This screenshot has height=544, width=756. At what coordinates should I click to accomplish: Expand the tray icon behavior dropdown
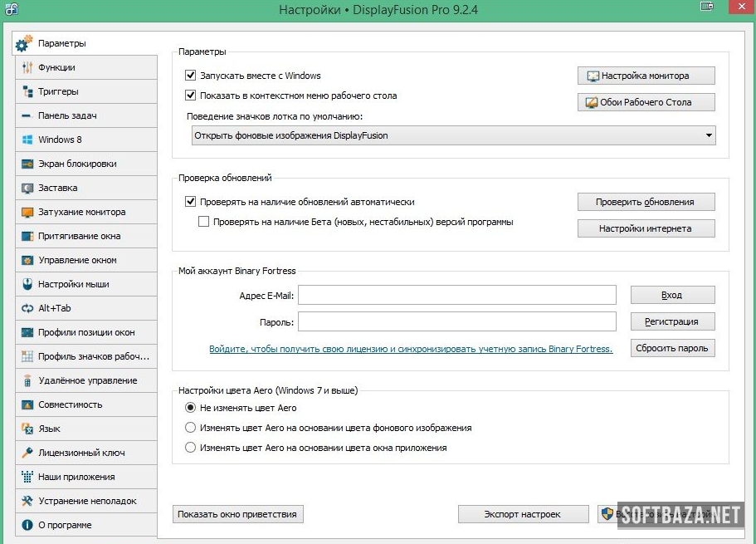[708, 135]
